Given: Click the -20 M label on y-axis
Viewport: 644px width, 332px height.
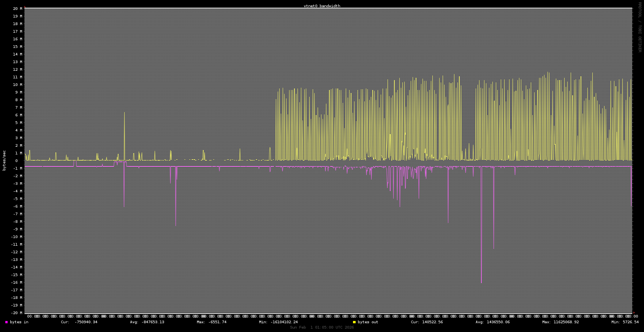Looking at the screenshot, I should pos(16,313).
